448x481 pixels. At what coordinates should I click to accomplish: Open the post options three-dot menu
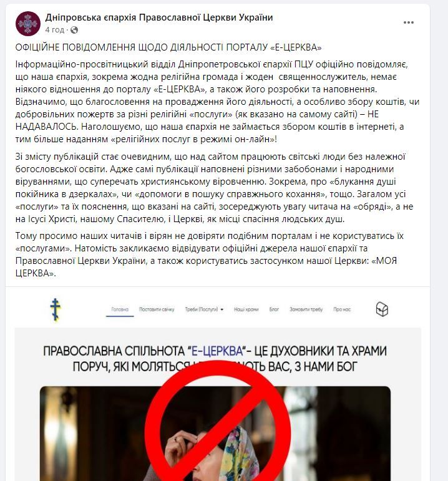click(x=409, y=22)
